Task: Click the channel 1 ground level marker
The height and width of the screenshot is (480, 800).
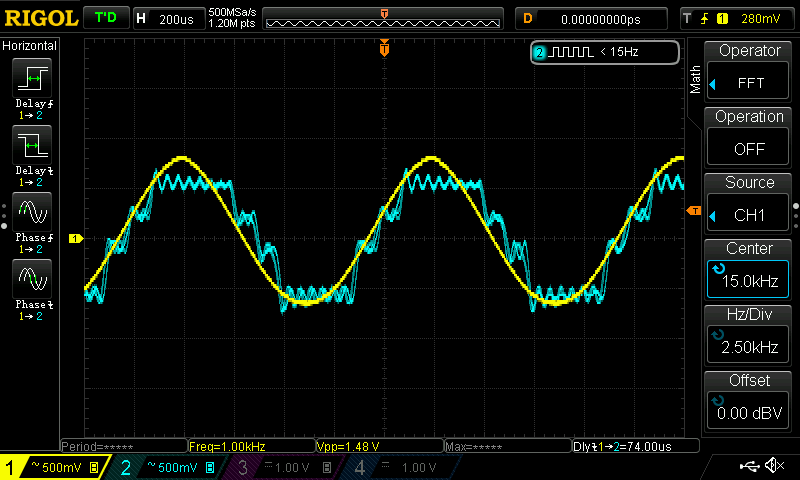Action: (x=76, y=238)
